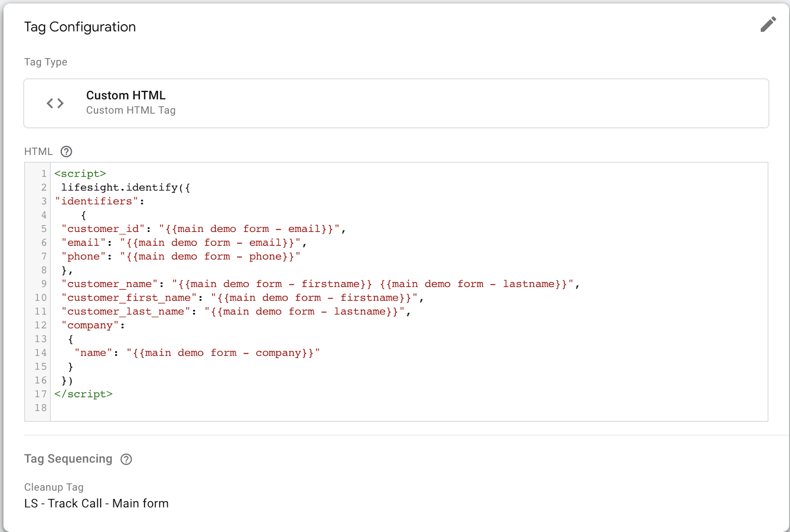Click line number 12 in the gutter
This screenshot has width=790, height=532.
(x=40, y=325)
